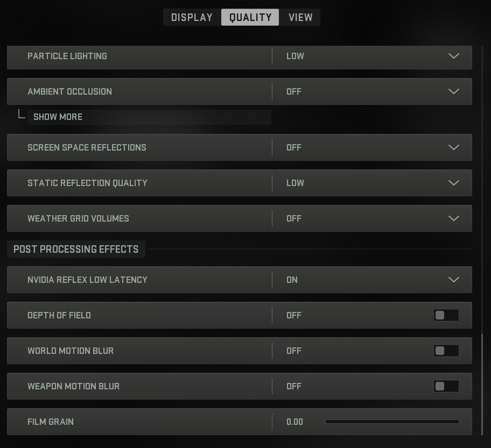Open the NVIDIA Reflex ON dropdown
This screenshot has height=448, width=491.
[x=292, y=280]
